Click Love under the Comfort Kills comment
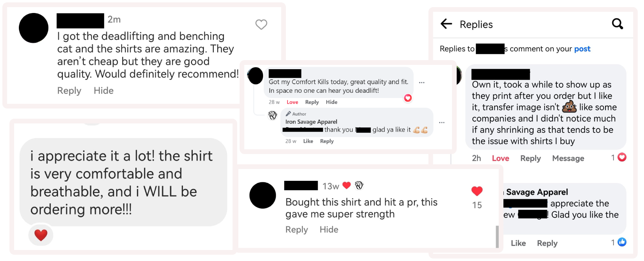 293,102
